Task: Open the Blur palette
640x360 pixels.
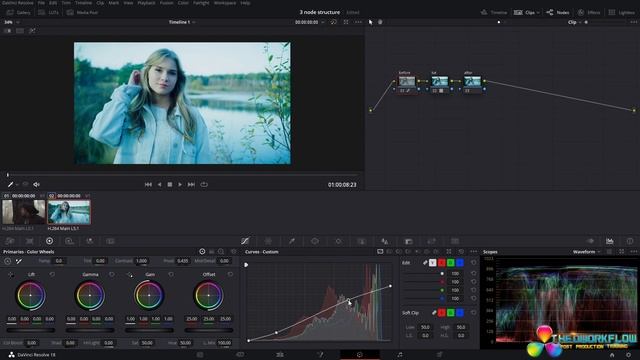Action: pyautogui.click(x=385, y=241)
